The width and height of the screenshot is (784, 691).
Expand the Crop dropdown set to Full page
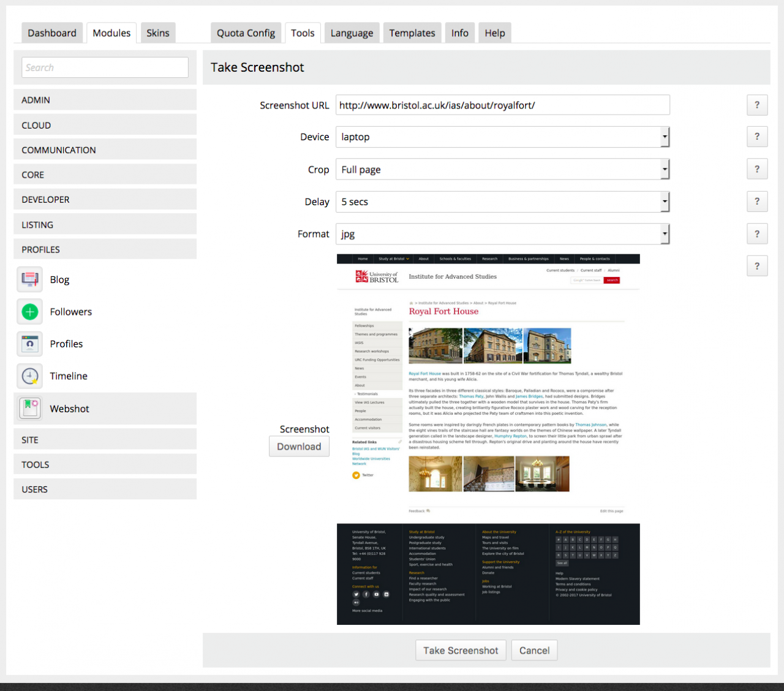(x=502, y=170)
